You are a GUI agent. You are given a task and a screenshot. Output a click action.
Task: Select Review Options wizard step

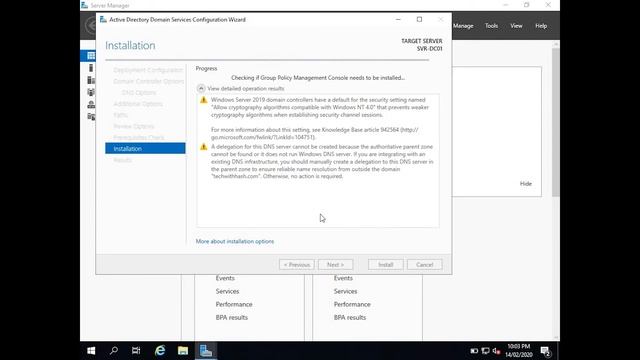pyautogui.click(x=133, y=126)
